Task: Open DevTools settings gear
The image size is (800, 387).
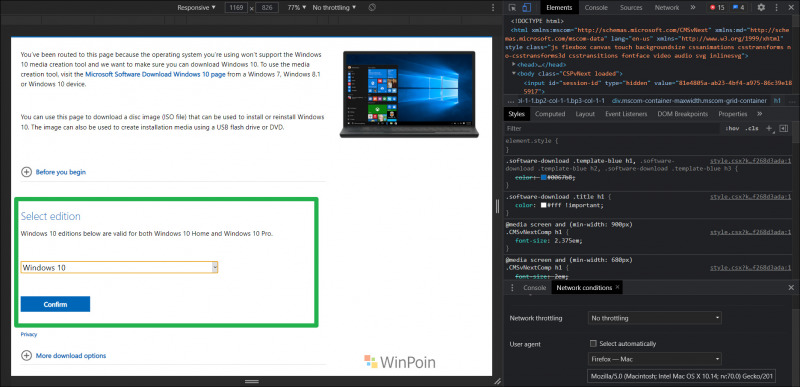Action: (761, 8)
